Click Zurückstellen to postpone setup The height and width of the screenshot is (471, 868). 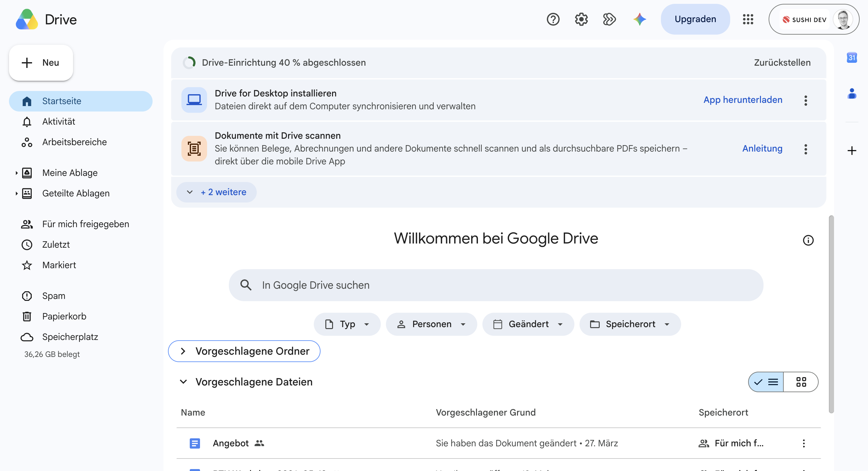point(782,63)
